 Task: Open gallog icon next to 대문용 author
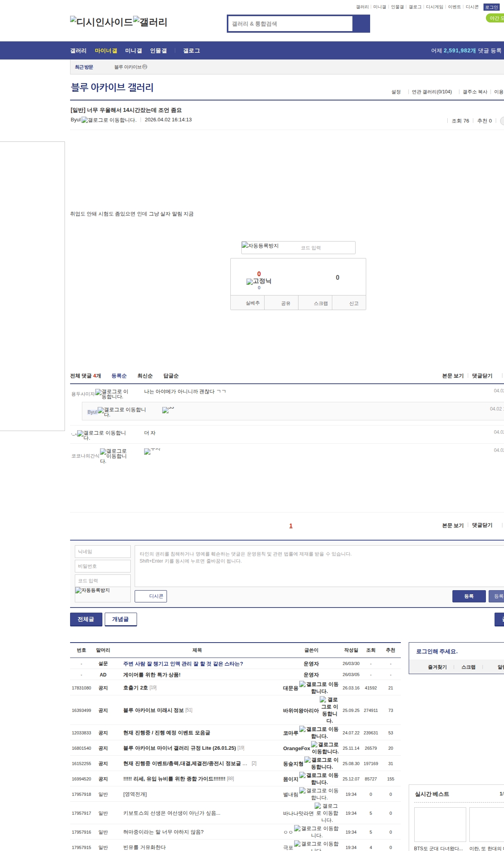click(319, 687)
